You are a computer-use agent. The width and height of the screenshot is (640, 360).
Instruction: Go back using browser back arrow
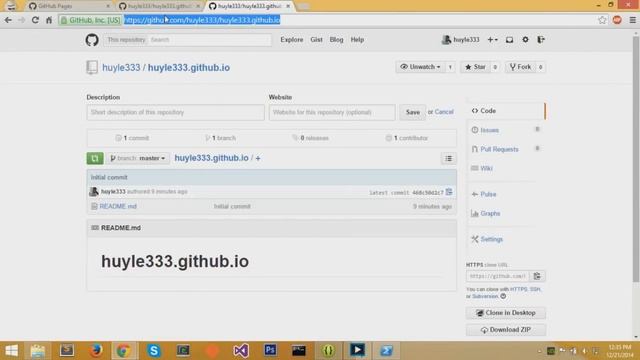pyautogui.click(x=8, y=20)
